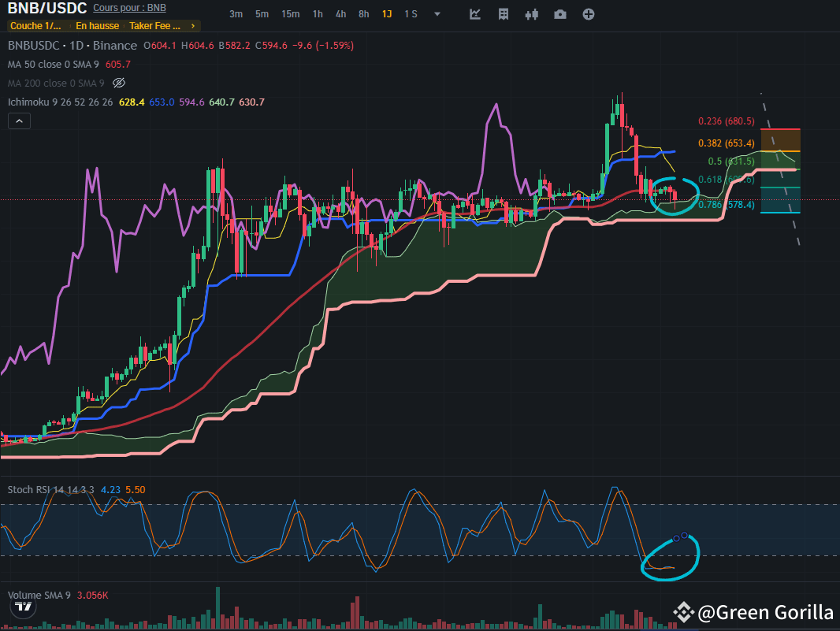Open the 'Cours pour : BNB' link
Screen dimensions: 840x631
coord(129,8)
